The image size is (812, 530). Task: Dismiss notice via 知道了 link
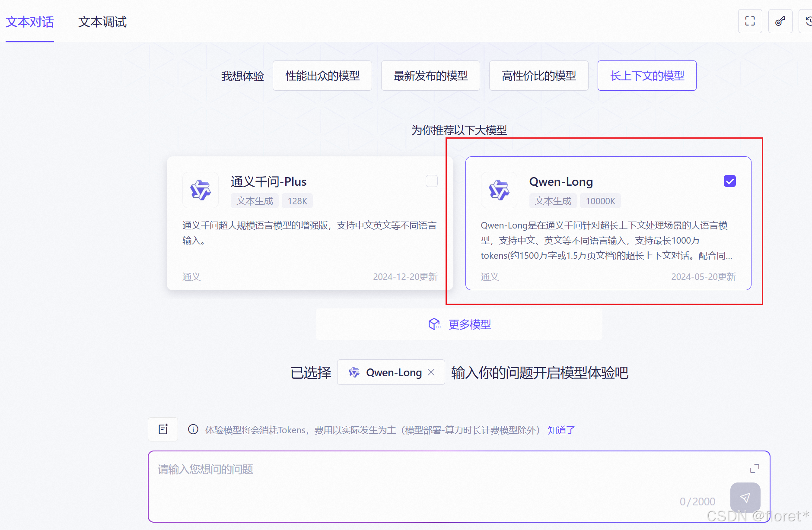[561, 430]
